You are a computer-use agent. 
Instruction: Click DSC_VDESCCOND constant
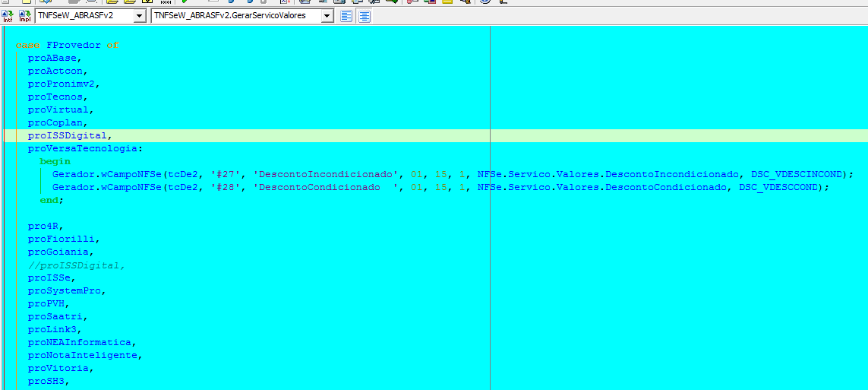click(778, 188)
